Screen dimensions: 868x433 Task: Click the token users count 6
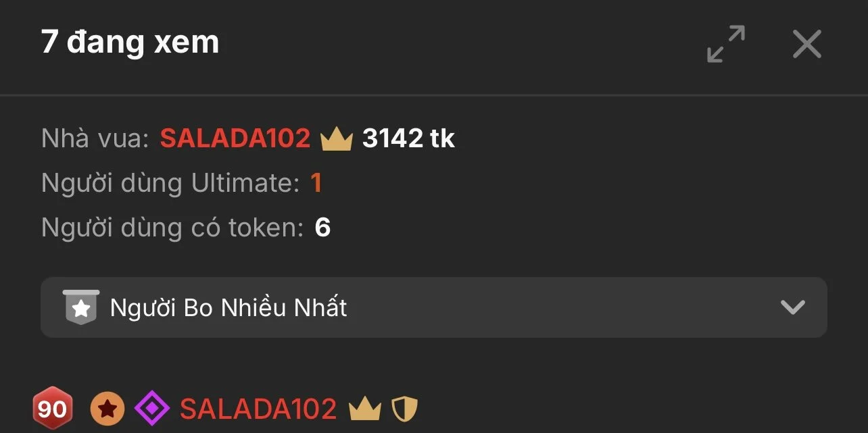click(x=322, y=228)
